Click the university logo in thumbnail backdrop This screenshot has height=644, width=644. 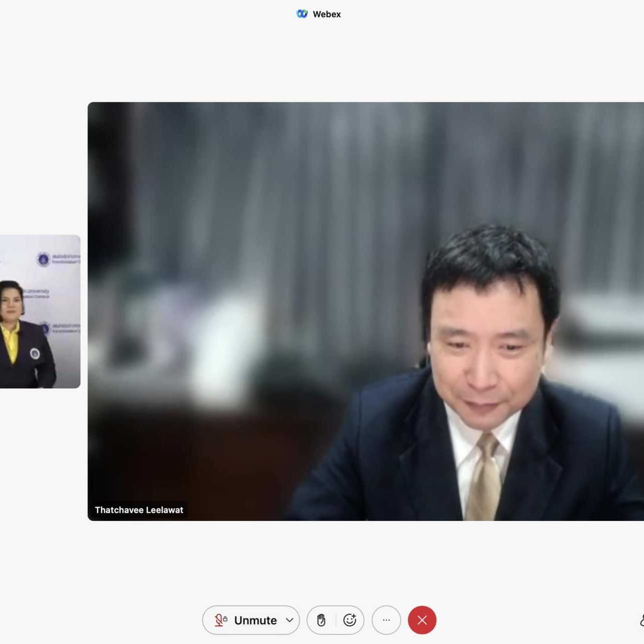pyautogui.click(x=44, y=259)
